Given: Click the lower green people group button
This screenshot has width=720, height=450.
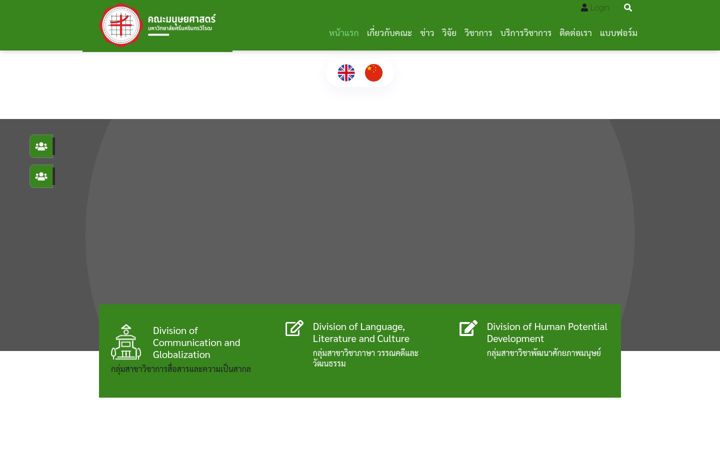Looking at the screenshot, I should tap(41, 176).
